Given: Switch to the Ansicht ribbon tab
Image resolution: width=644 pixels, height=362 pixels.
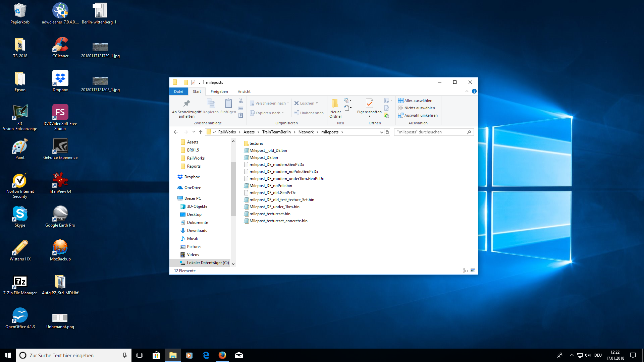Looking at the screenshot, I should [x=244, y=92].
